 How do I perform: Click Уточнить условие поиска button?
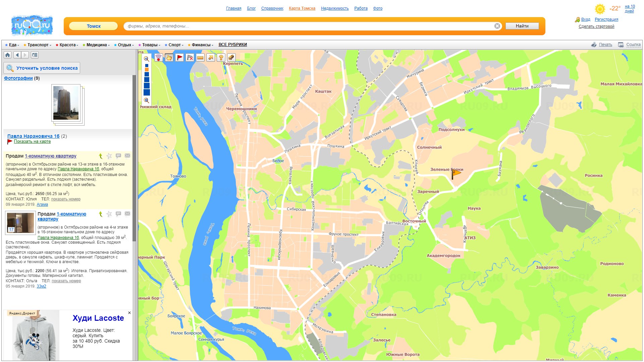(42, 68)
